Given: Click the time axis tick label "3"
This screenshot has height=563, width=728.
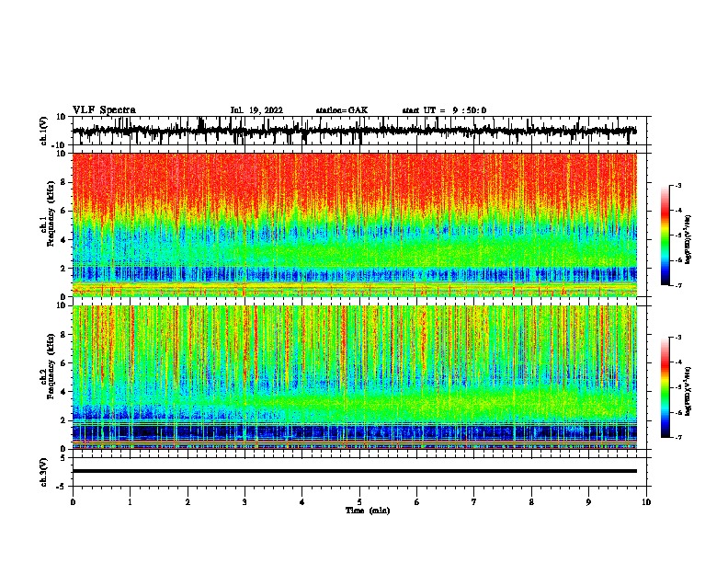Looking at the screenshot, I should pos(245,502).
